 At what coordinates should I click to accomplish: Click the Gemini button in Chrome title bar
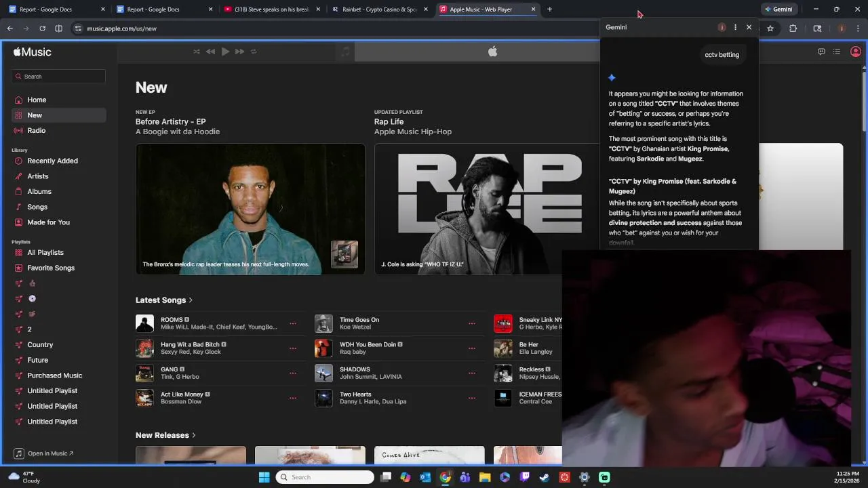point(778,9)
